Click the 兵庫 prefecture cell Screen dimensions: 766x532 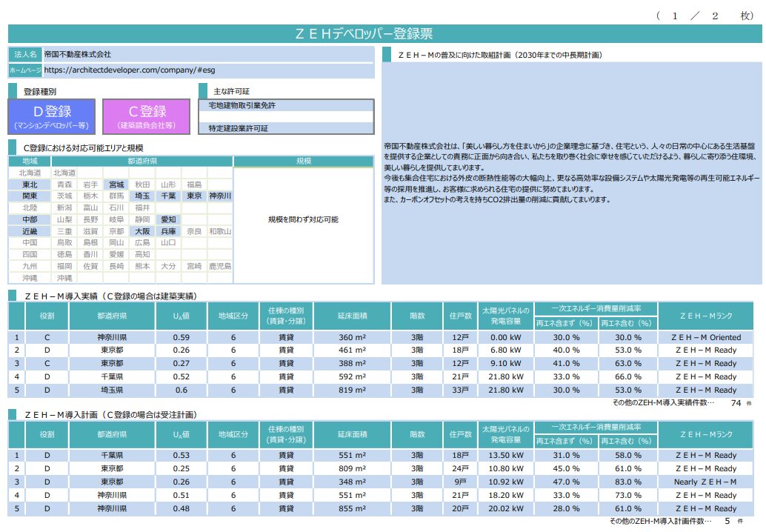[168, 231]
